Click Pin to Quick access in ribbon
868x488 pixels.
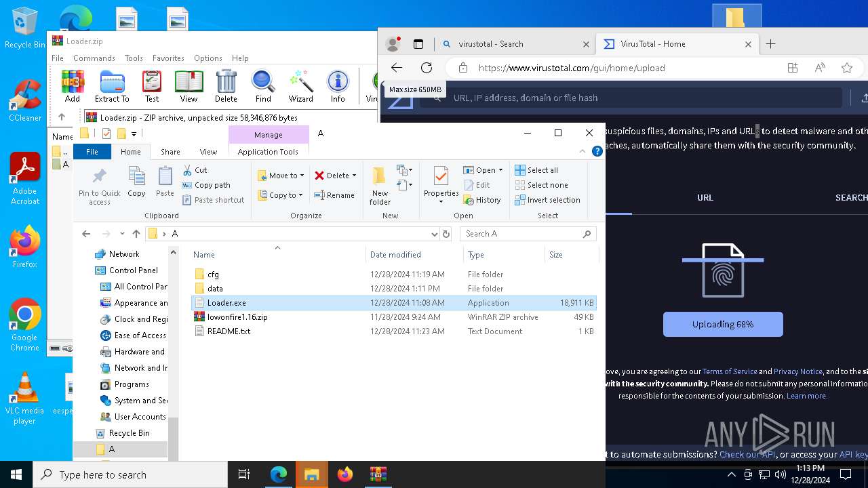(x=99, y=186)
